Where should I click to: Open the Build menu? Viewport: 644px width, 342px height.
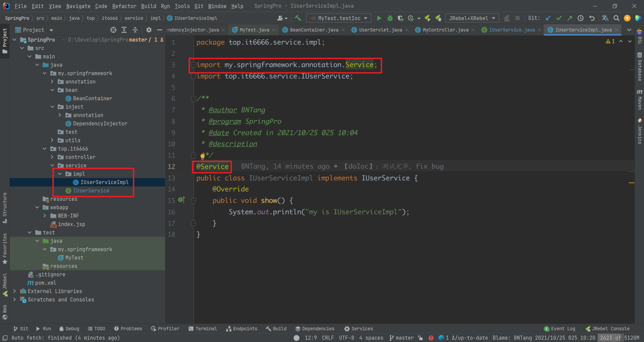[149, 6]
